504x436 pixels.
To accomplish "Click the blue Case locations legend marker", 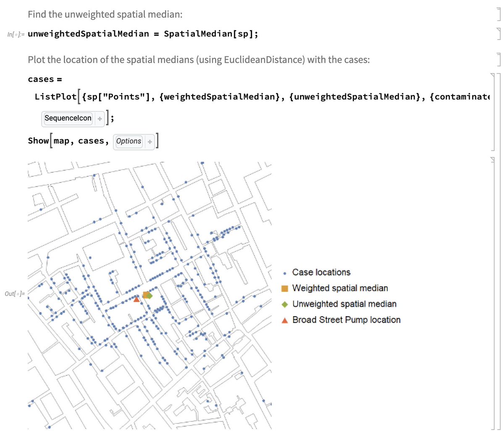I will [284, 272].
